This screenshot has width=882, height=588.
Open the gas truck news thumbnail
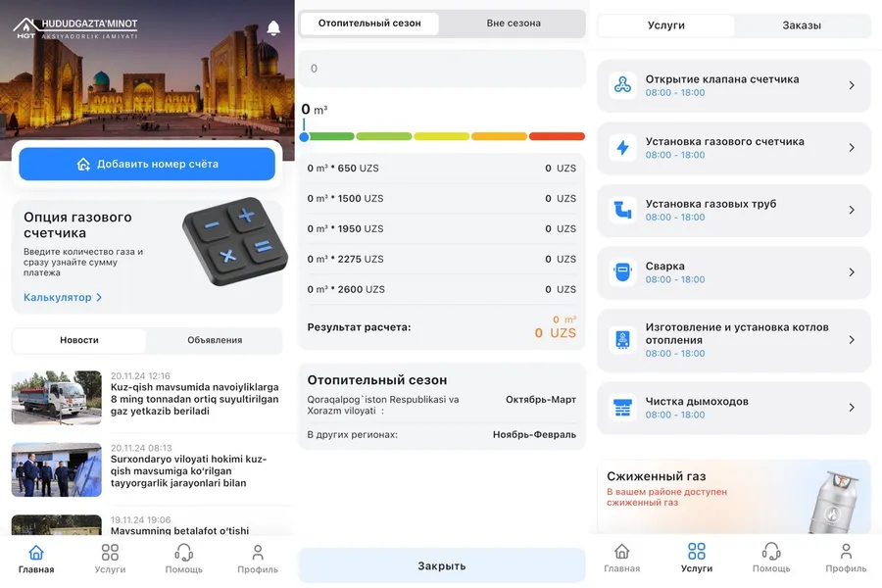[56, 397]
